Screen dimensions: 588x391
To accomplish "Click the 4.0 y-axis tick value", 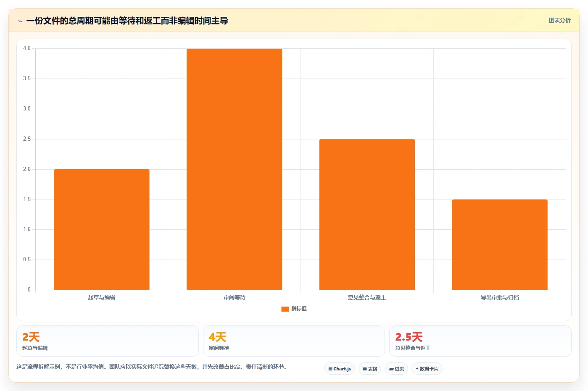I will [x=27, y=48].
